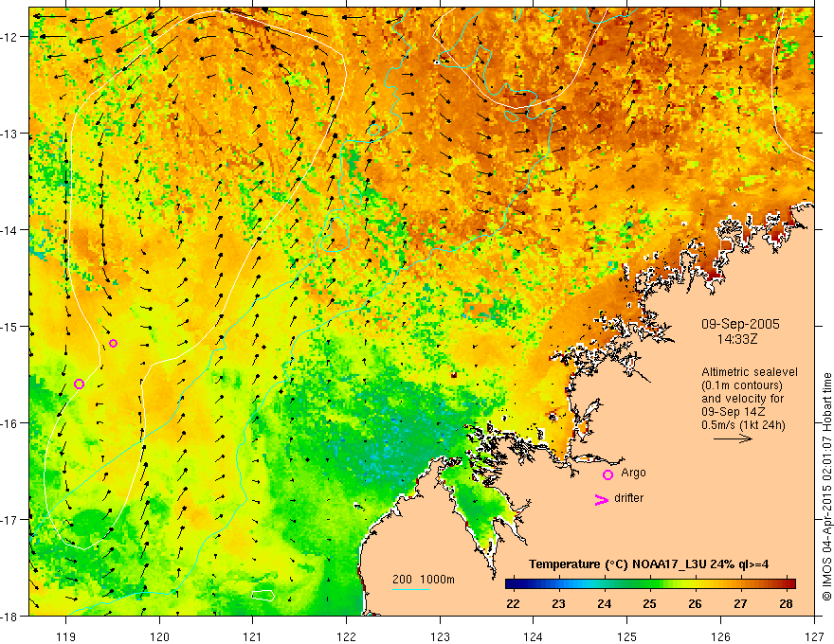
Task: Click the Argo legend circle marker
Action: coord(607,474)
